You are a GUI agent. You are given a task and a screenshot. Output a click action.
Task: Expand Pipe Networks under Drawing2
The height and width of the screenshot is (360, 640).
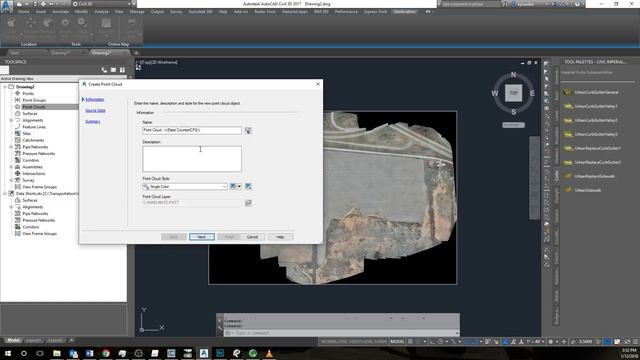pyautogui.click(x=11, y=147)
